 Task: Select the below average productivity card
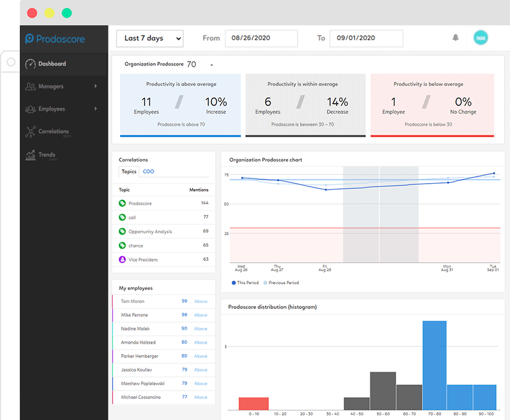point(432,105)
